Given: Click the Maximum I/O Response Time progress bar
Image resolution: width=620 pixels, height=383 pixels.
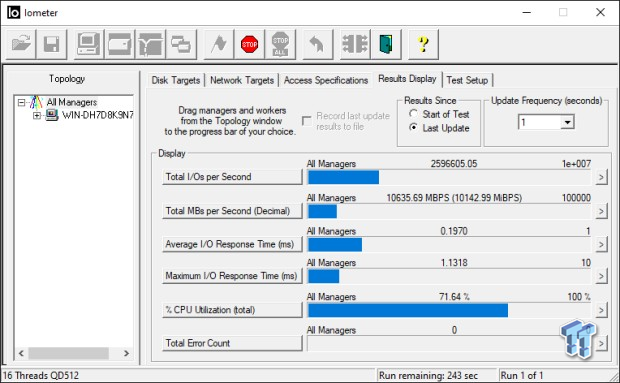Looking at the screenshot, I should click(449, 276).
